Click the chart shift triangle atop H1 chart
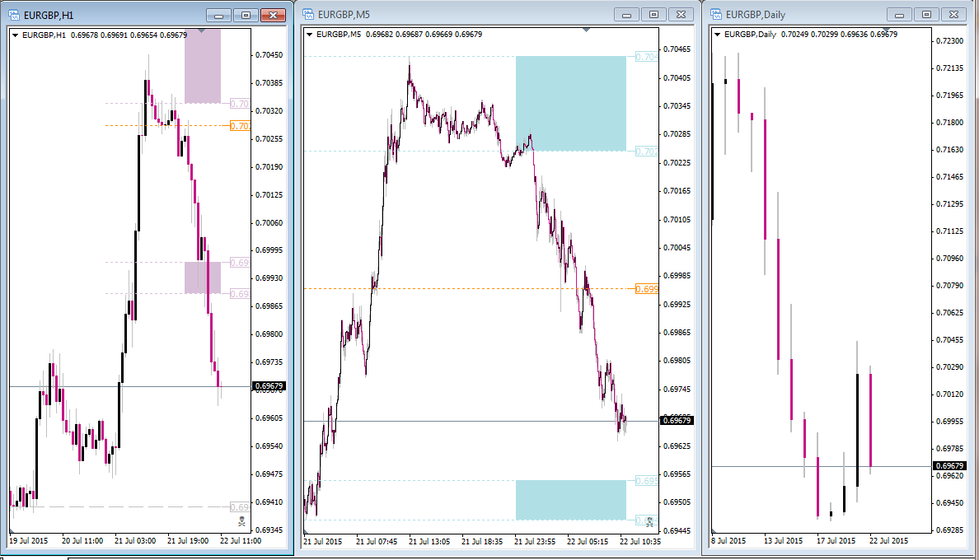This screenshot has width=979, height=560. (201, 30)
